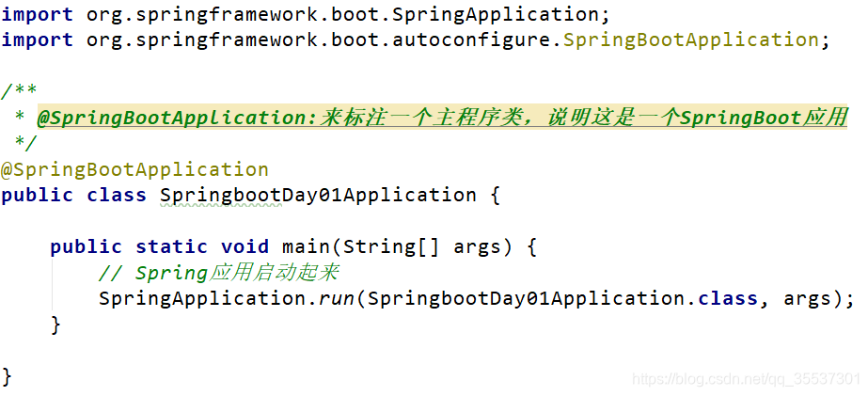The image size is (868, 396).
Task: Click the 'static' keyword
Action: (171, 247)
